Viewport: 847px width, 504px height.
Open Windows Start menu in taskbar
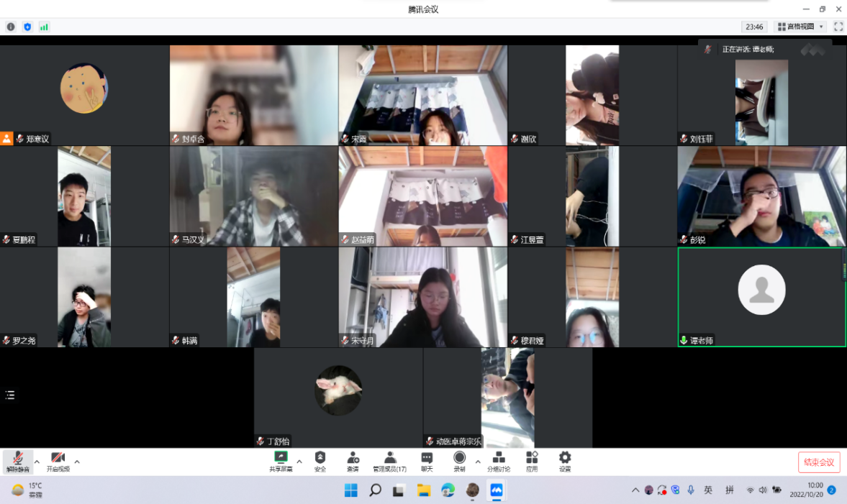pyautogui.click(x=350, y=490)
